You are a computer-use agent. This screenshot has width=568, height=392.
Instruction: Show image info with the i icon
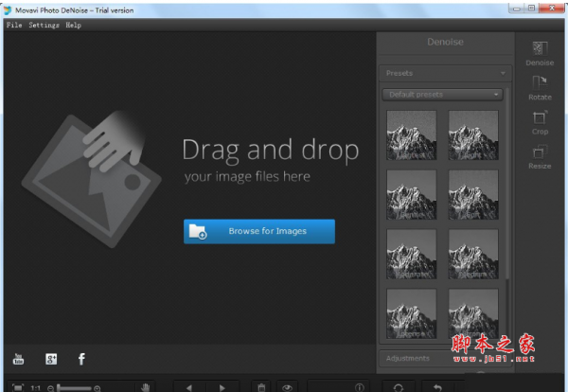[359, 387]
